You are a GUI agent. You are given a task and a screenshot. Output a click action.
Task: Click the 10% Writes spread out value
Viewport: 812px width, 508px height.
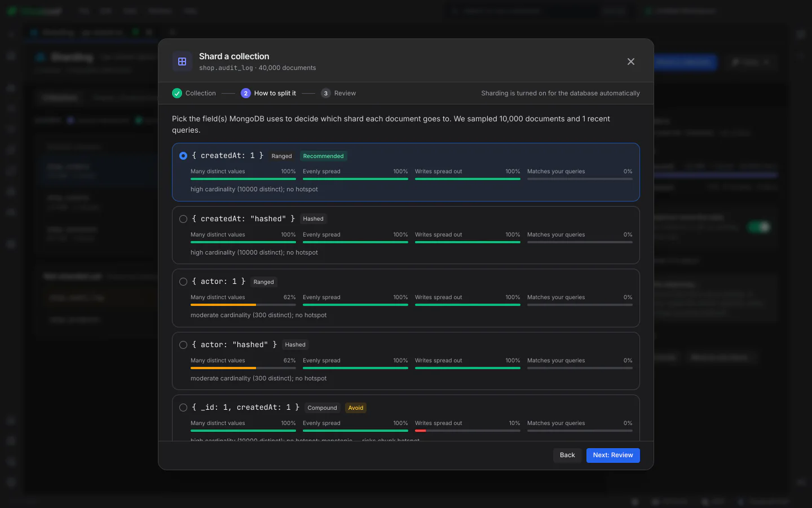[x=514, y=423]
